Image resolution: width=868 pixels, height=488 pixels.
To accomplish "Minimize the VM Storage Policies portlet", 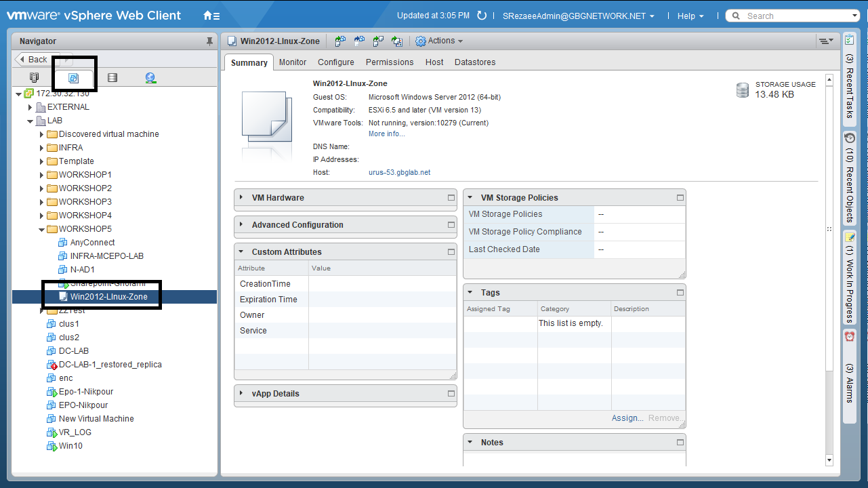I will pyautogui.click(x=680, y=198).
